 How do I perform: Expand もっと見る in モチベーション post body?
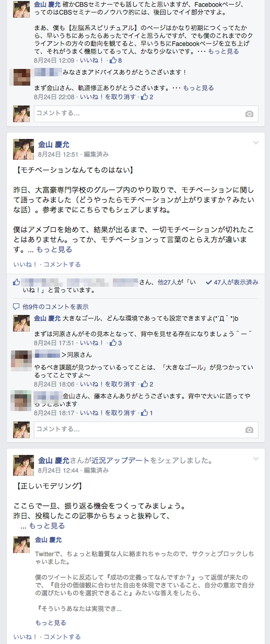(x=54, y=250)
